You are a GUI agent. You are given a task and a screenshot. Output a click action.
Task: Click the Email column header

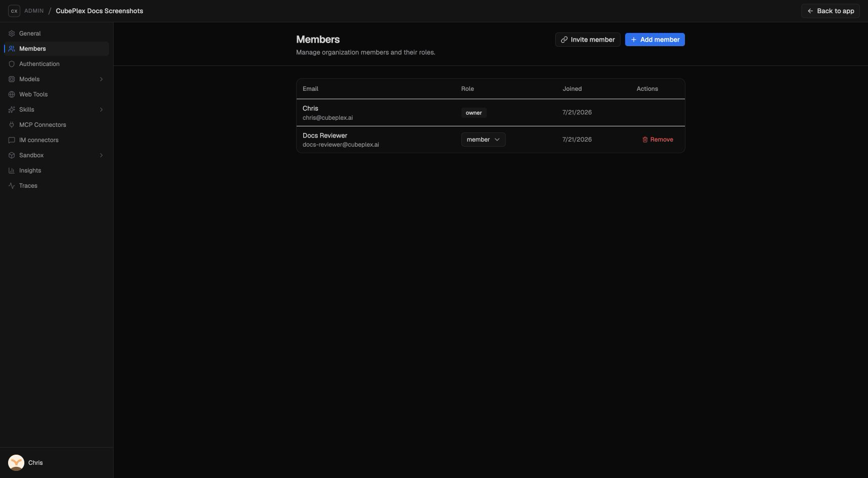point(310,89)
